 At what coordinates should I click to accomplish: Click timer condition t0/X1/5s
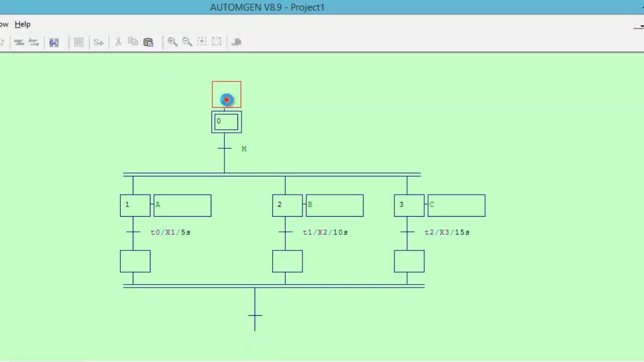click(171, 232)
